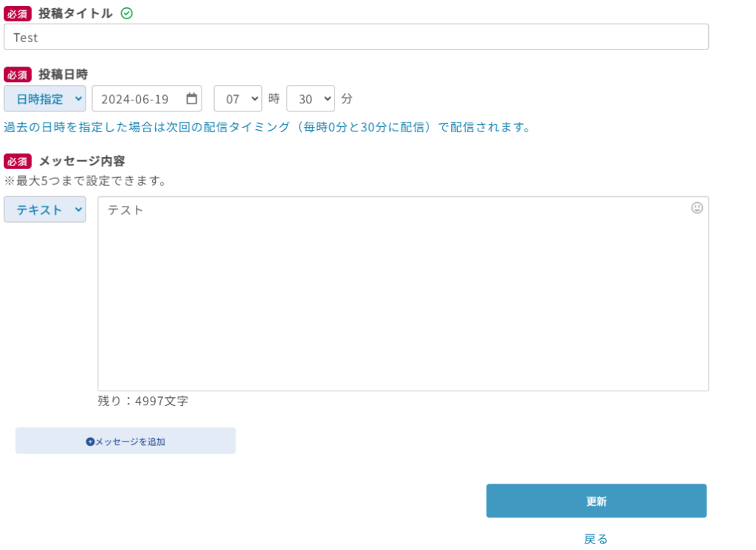Click the date field showing 2024-06-19
The width and height of the screenshot is (756, 550).
(x=140, y=99)
